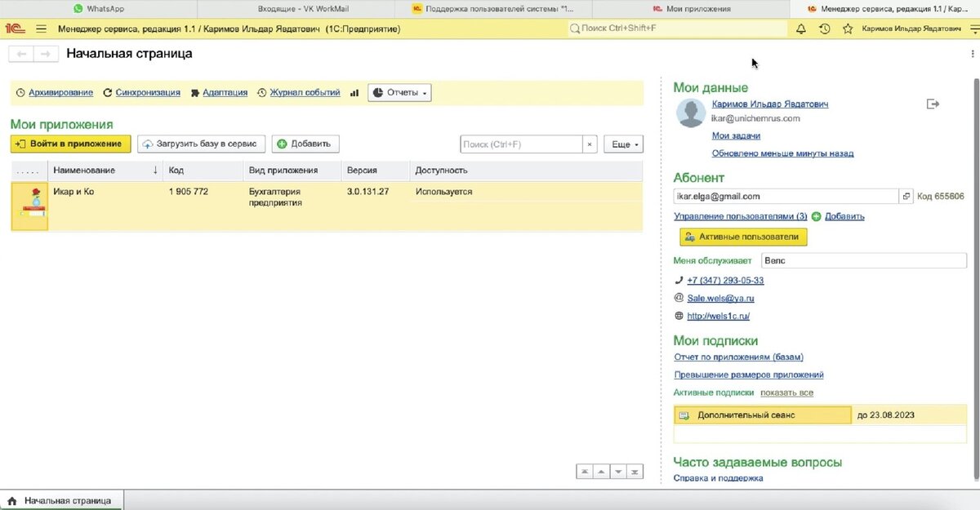Viewport: 980px width, 510px height.
Task: Click Войти в приложение button
Action: click(71, 144)
